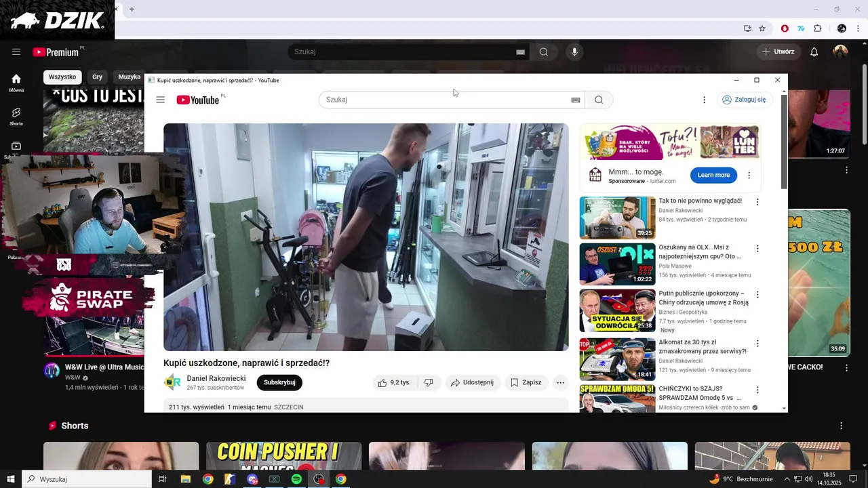Open Daniel Rakowiecki channel avatar
The height and width of the screenshot is (488, 868).
click(x=172, y=382)
